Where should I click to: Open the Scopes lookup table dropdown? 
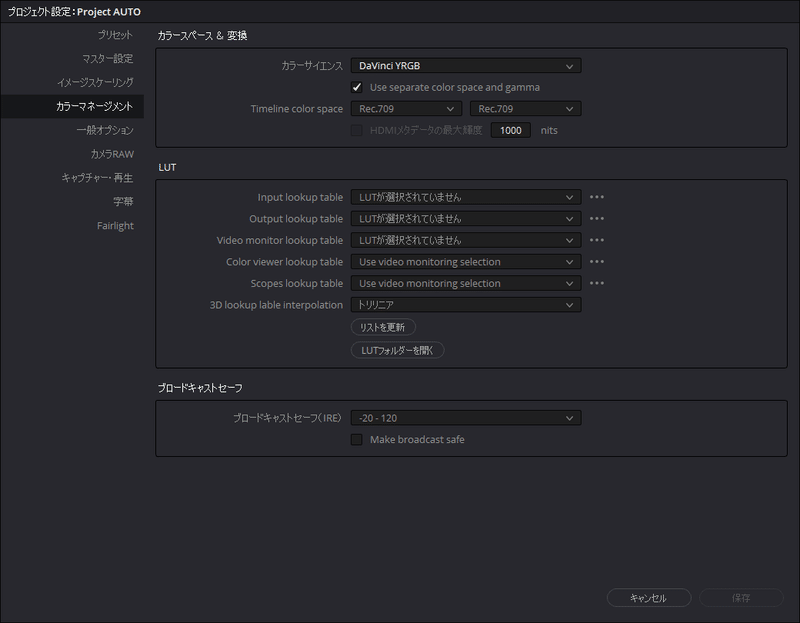[x=466, y=283]
